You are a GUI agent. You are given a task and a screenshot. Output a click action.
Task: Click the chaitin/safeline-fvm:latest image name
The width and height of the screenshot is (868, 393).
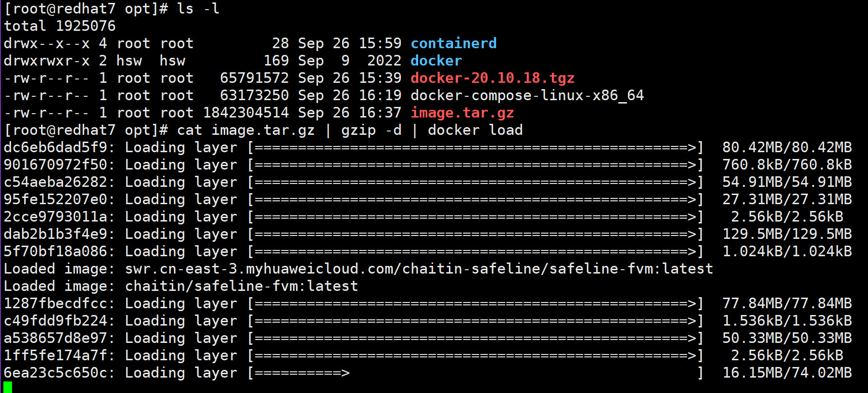(x=241, y=286)
